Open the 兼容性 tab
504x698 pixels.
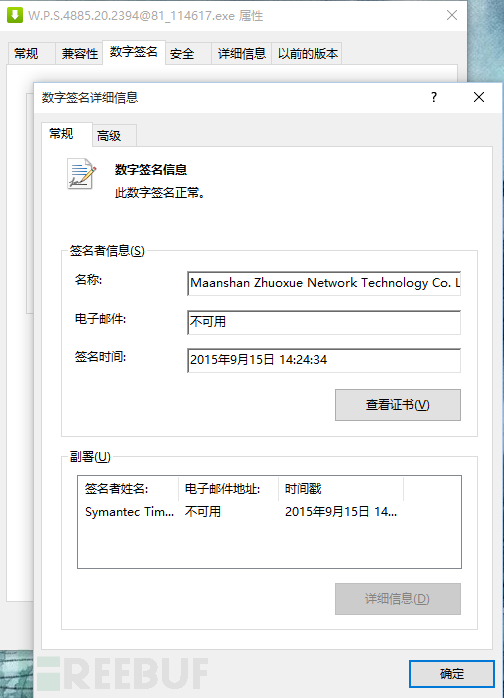pyautogui.click(x=80, y=54)
